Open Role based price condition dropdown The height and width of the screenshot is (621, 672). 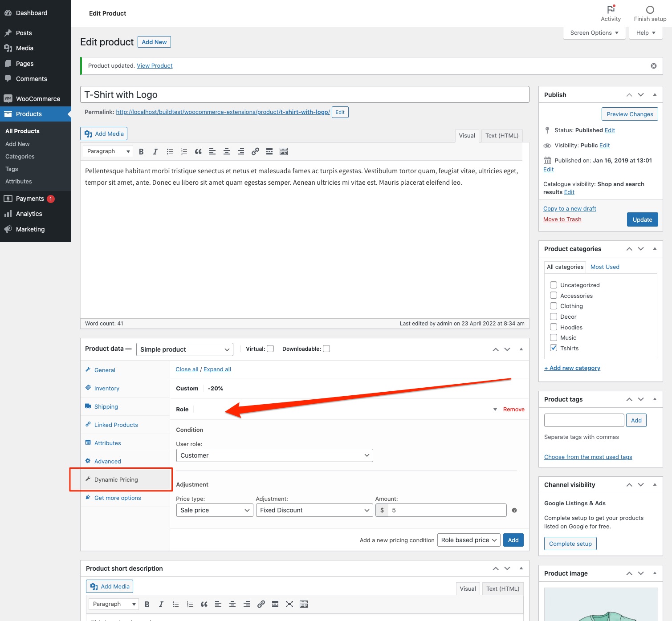pos(469,540)
